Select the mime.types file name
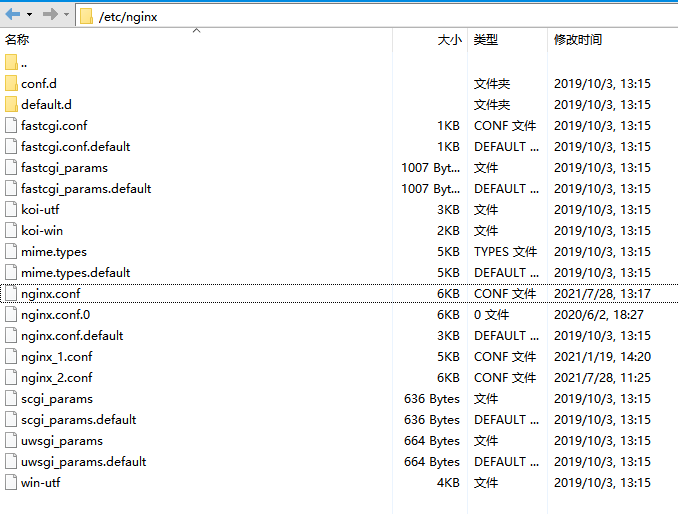The height and width of the screenshot is (514, 678). coord(54,252)
